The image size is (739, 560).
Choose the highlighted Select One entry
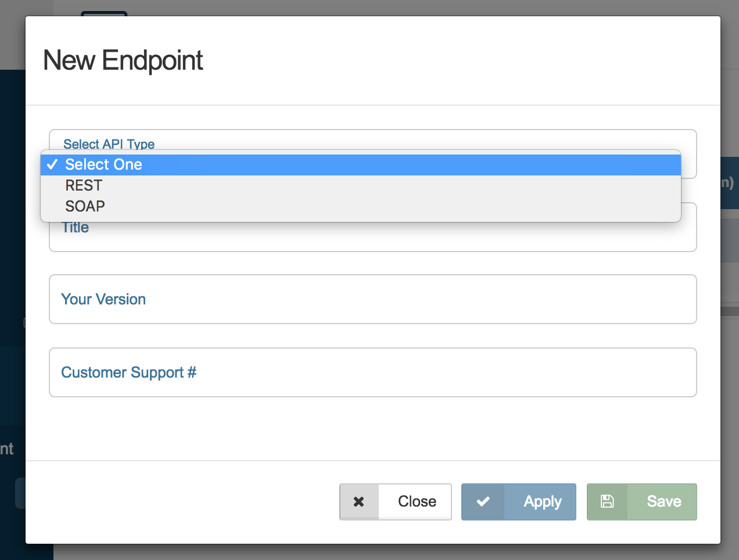click(x=103, y=164)
